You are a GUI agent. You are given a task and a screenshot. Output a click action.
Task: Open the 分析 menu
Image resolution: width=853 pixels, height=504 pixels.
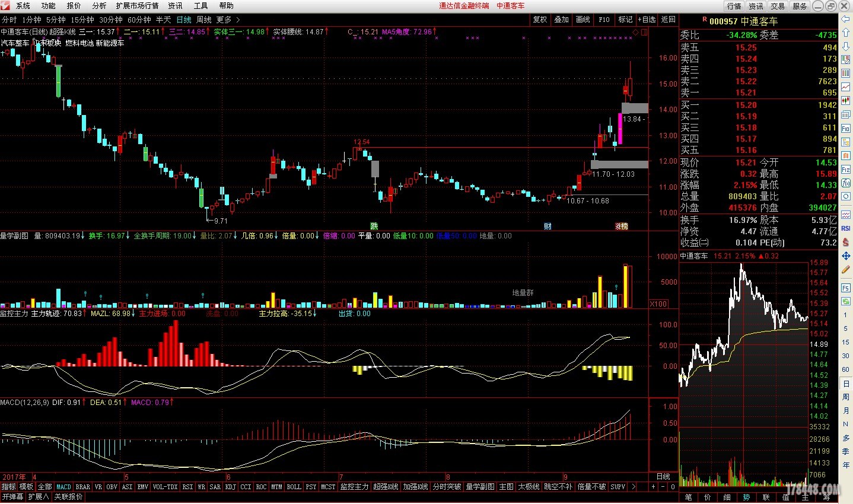(99, 5)
